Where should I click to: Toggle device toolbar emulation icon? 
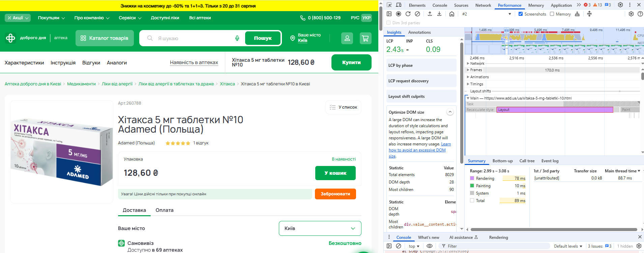tap(399, 5)
